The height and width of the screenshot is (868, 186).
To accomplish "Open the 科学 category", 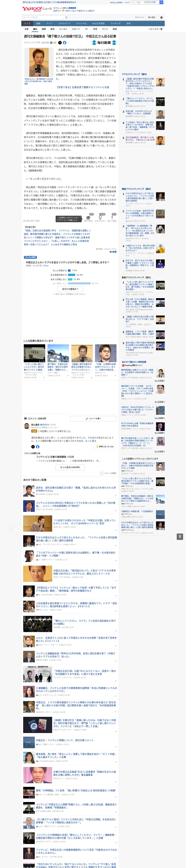I will (95, 29).
